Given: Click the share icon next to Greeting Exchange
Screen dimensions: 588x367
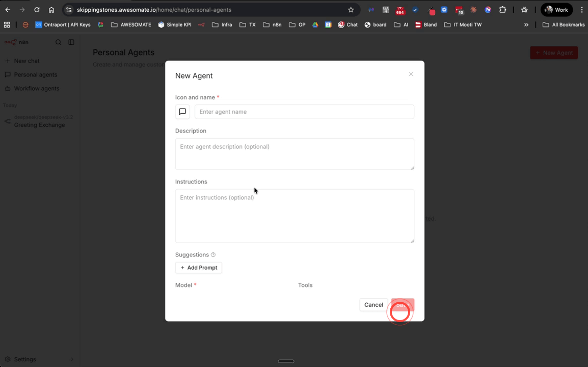Looking at the screenshot, I should pos(7,121).
